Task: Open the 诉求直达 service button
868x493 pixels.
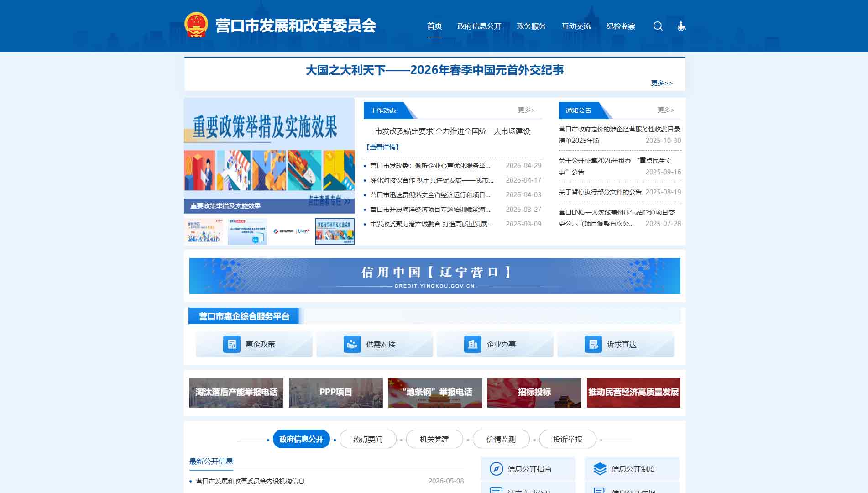Action: (616, 344)
